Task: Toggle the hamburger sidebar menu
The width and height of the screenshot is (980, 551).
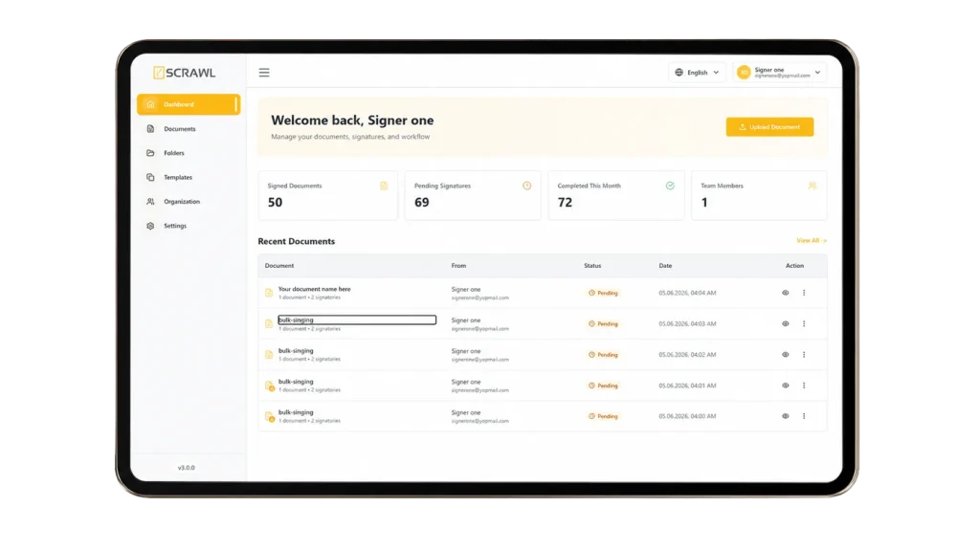Action: (264, 73)
